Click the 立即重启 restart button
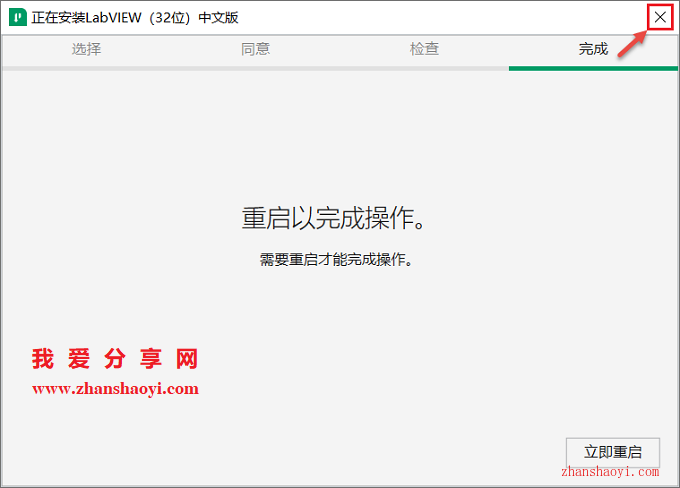This screenshot has height=488, width=680. (613, 452)
